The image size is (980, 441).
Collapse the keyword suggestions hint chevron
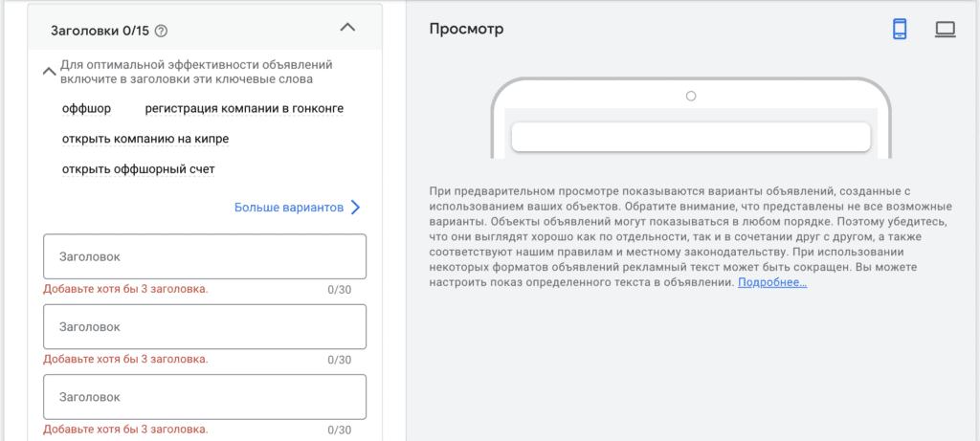point(49,72)
